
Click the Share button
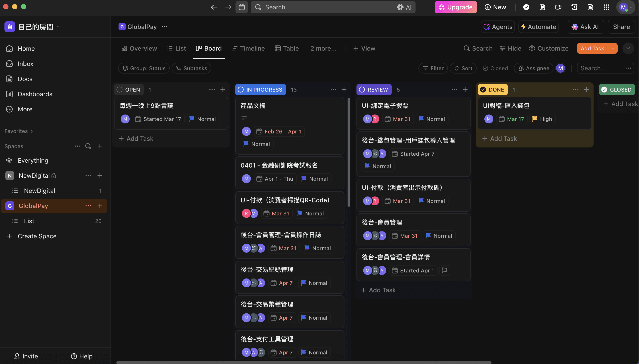tap(621, 27)
